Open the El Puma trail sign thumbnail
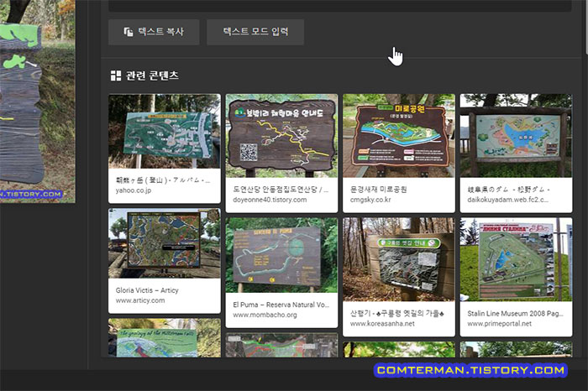This screenshot has width=588, height=391. point(281,255)
